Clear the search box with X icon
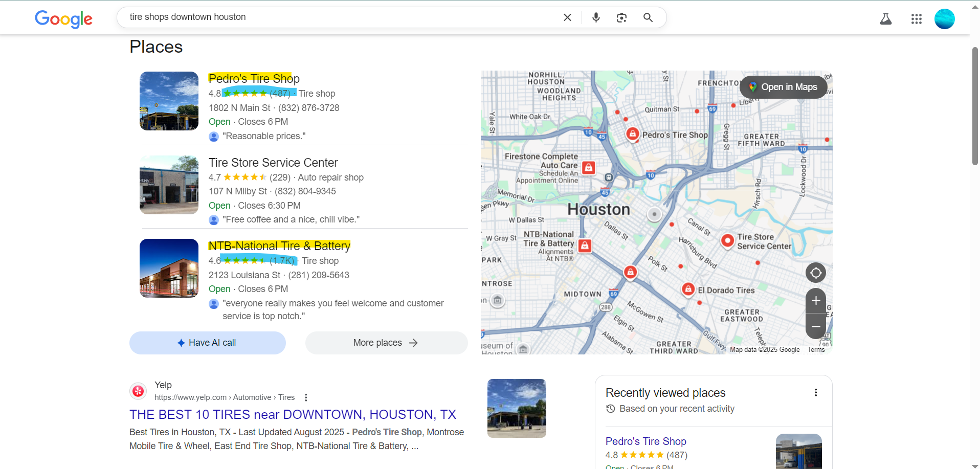This screenshot has height=469, width=980. click(567, 17)
